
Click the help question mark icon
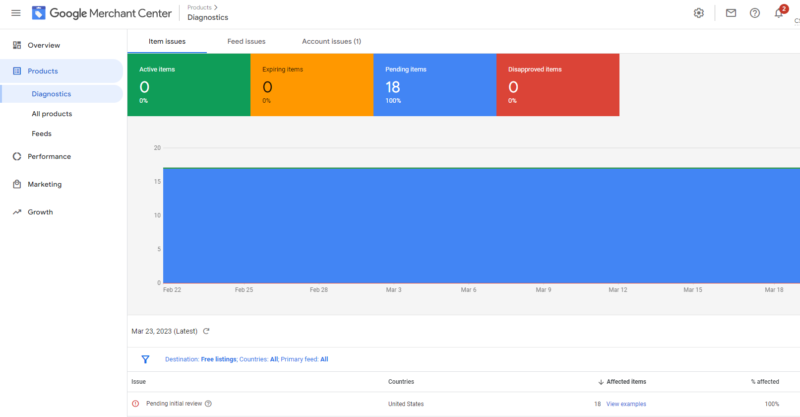point(755,13)
